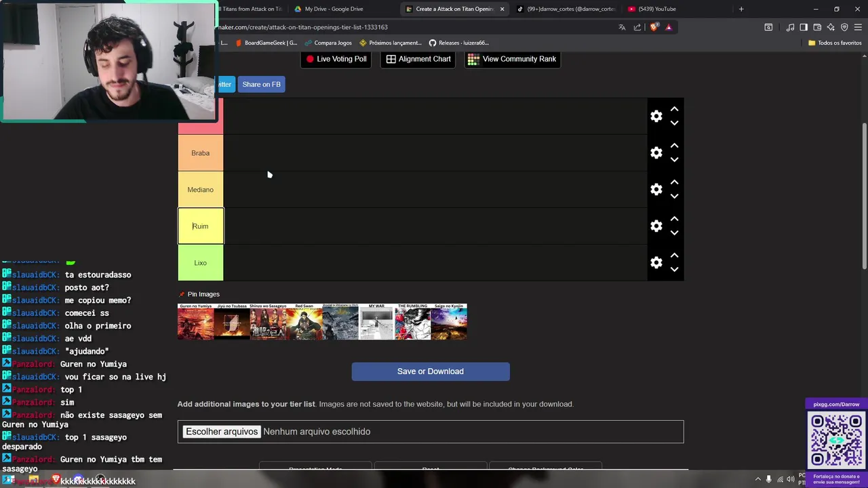Screen dimensions: 868x488
Task: Open the Leo AI sparkle icon
Action: (x=831, y=27)
